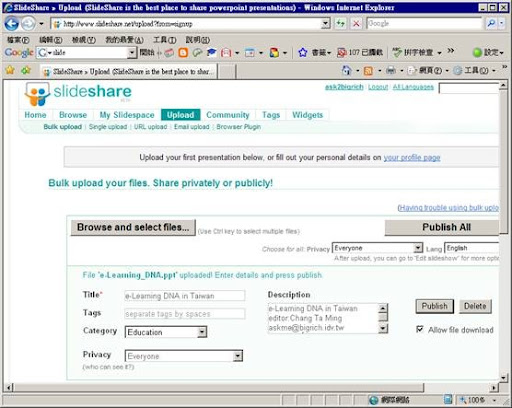Image resolution: width=512 pixels, height=408 pixels.
Task: Click the Publish button
Action: point(434,306)
